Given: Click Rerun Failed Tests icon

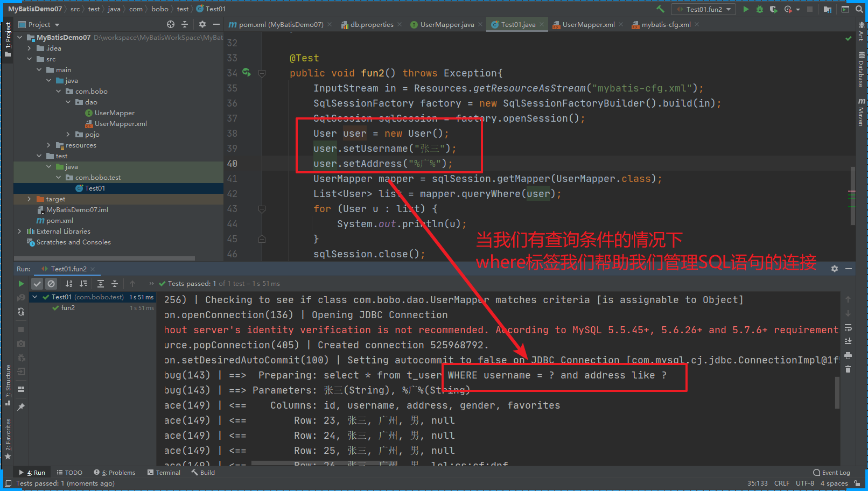Looking at the screenshot, I should 21,297.
